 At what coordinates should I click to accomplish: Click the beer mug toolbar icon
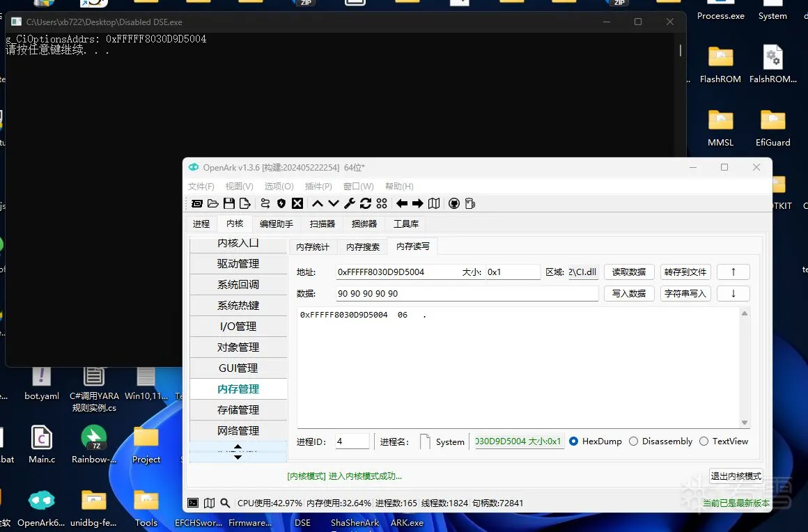point(470,203)
